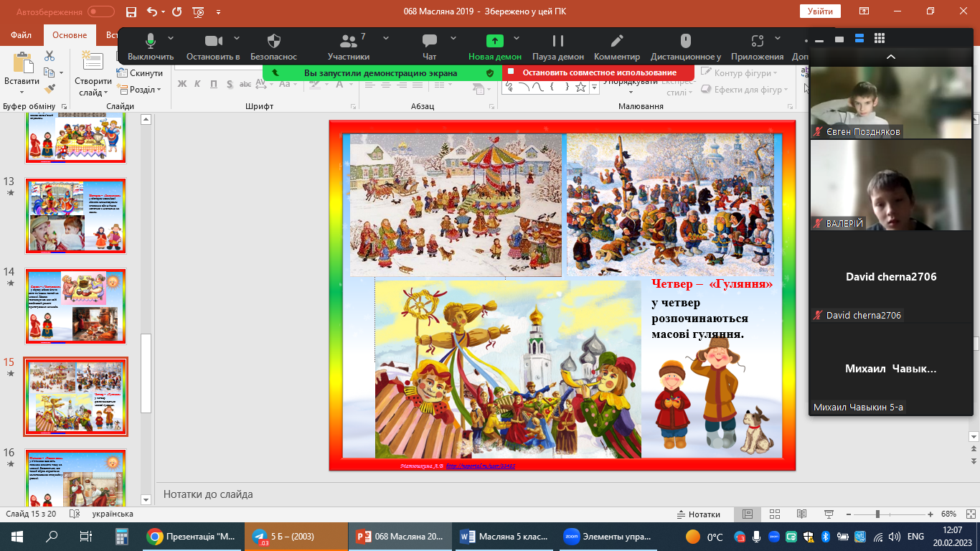Start slideshow from beginning via Quick Access icon
The width and height of the screenshot is (980, 551).
click(x=199, y=12)
